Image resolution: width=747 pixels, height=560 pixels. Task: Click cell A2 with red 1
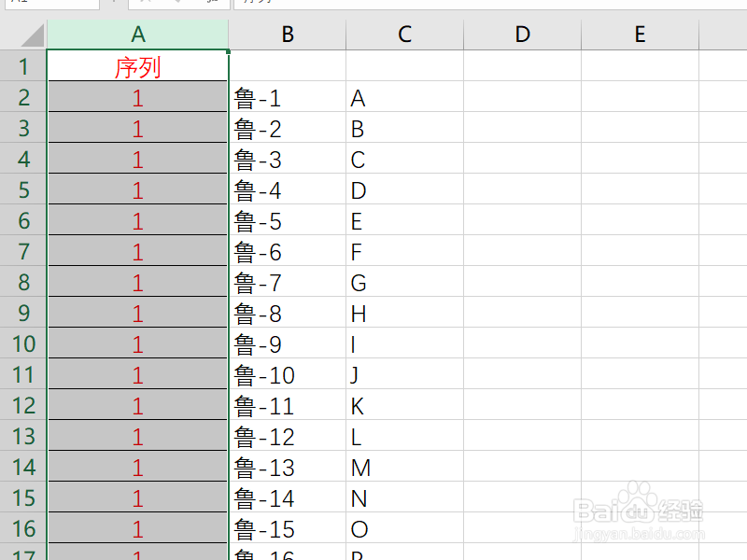point(137,97)
